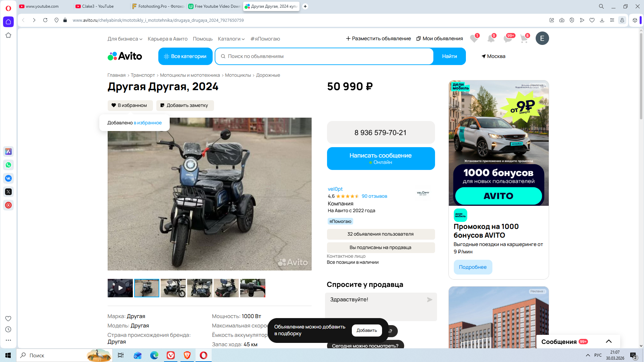Open the shopping cart icon

point(524,39)
